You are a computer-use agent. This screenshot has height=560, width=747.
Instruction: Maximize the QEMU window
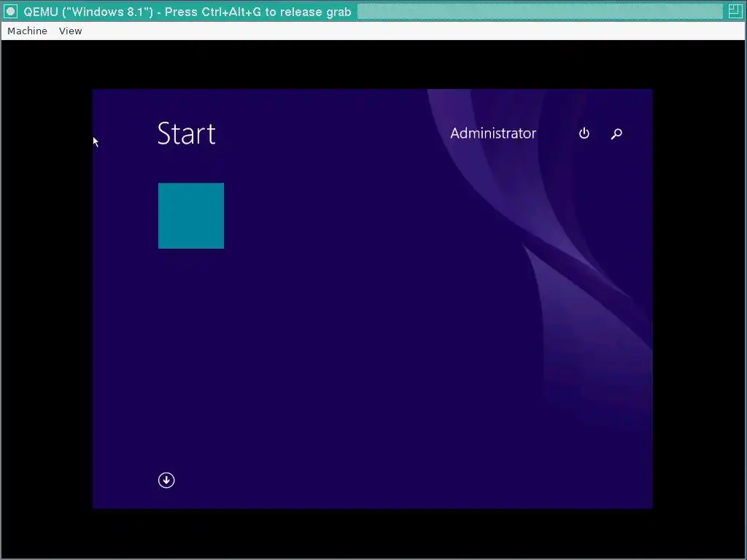(x=735, y=12)
